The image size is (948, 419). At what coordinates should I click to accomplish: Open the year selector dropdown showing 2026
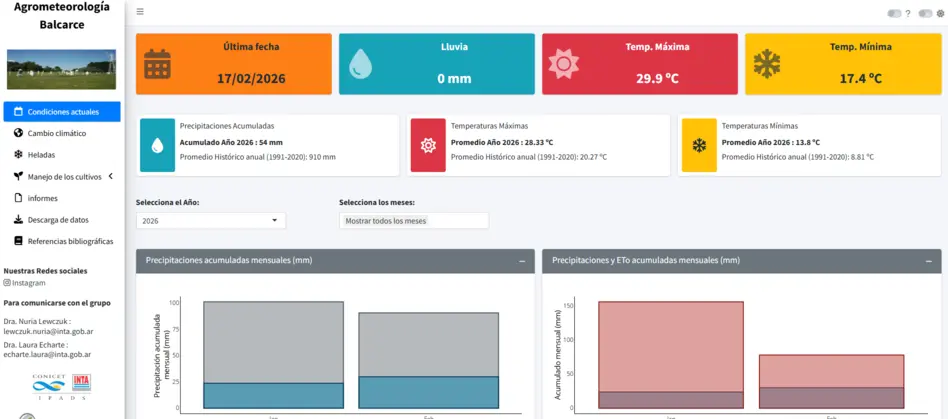tap(210, 221)
